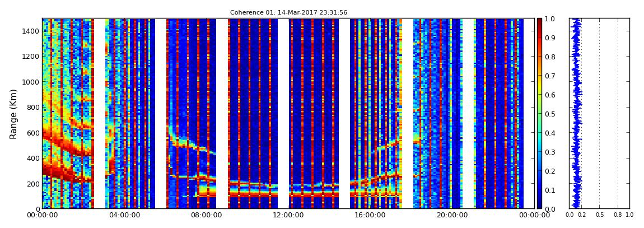This screenshot has height=228, width=644.
Task: Click the 16:00:00 time axis label
Action: point(369,215)
